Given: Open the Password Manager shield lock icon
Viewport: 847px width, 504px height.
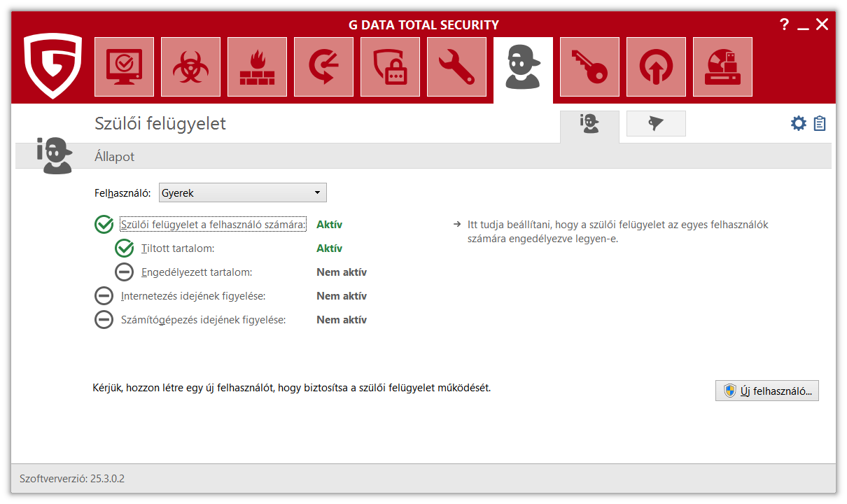Looking at the screenshot, I should 390,66.
